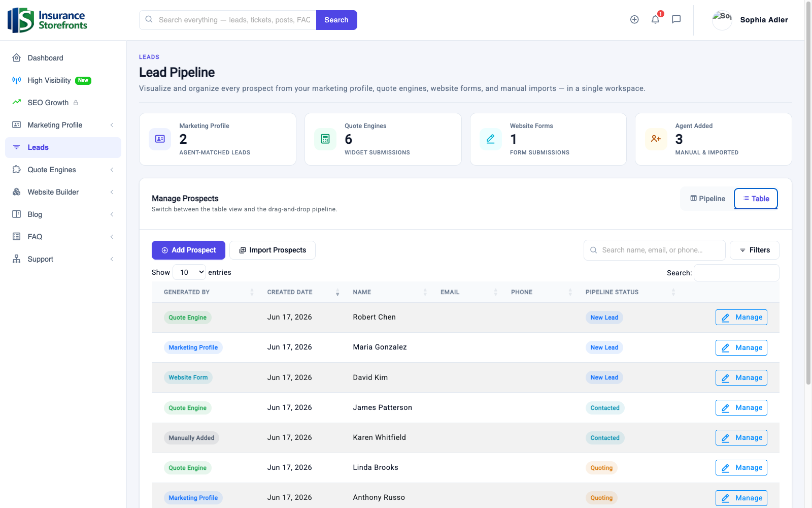This screenshot has width=812, height=508.
Task: Expand the Support submenu chevron
Action: click(112, 259)
